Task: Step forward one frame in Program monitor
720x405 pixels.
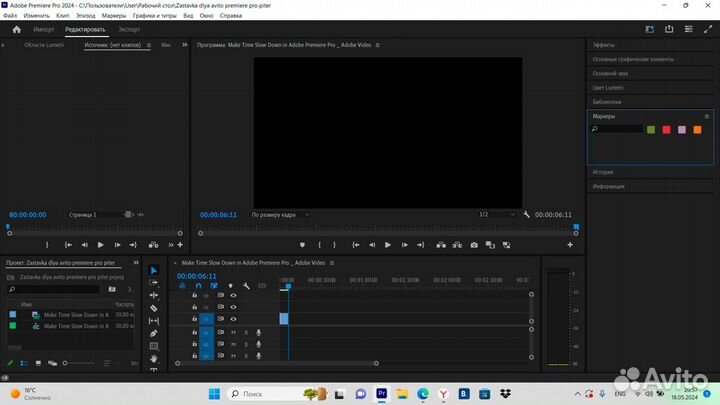Action: (404, 245)
